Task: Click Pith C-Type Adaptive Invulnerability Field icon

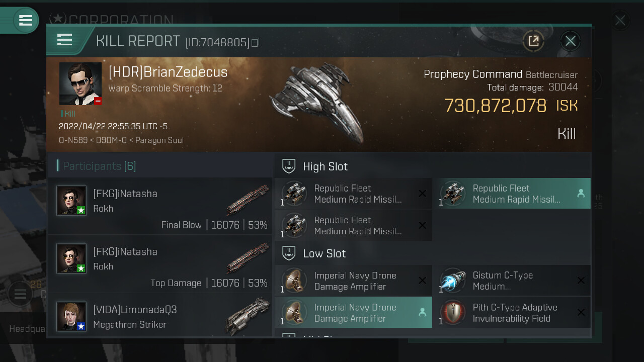Action: pos(452,313)
